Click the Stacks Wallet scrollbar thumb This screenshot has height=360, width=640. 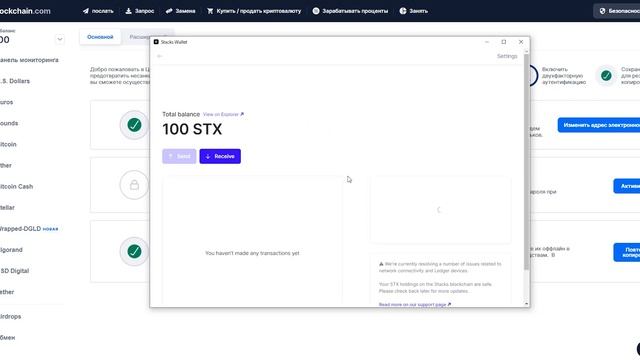pyautogui.click(x=526, y=161)
